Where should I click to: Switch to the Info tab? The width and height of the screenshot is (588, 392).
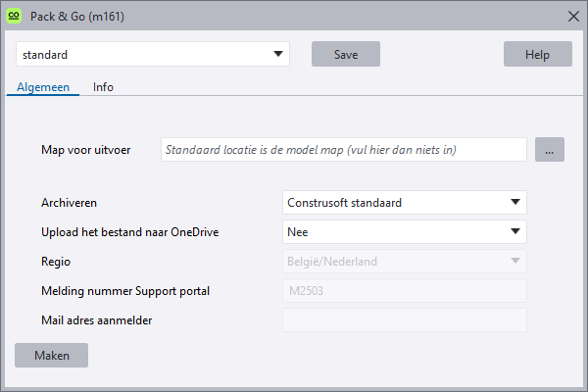click(103, 86)
